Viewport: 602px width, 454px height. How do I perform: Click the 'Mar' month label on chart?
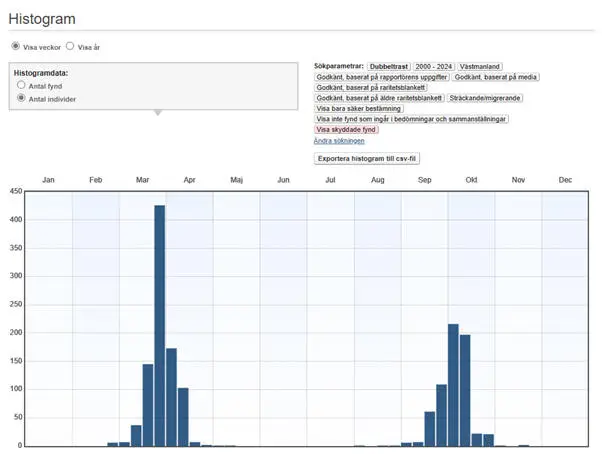(142, 180)
